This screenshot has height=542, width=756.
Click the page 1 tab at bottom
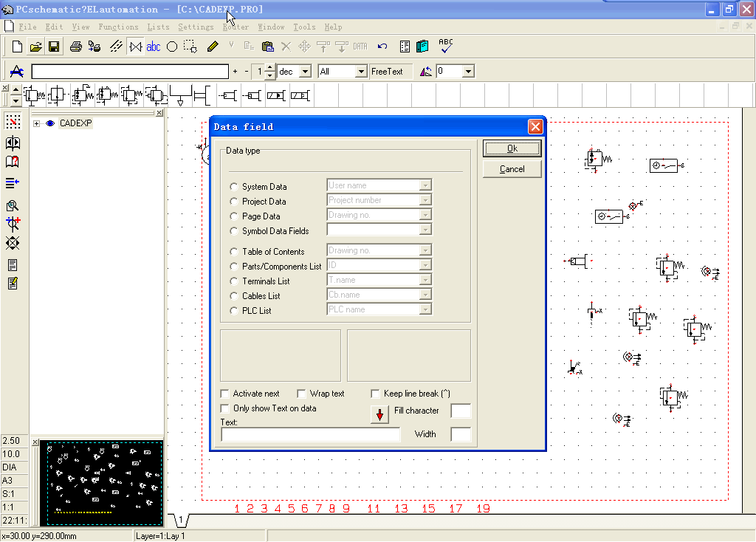coord(181,521)
